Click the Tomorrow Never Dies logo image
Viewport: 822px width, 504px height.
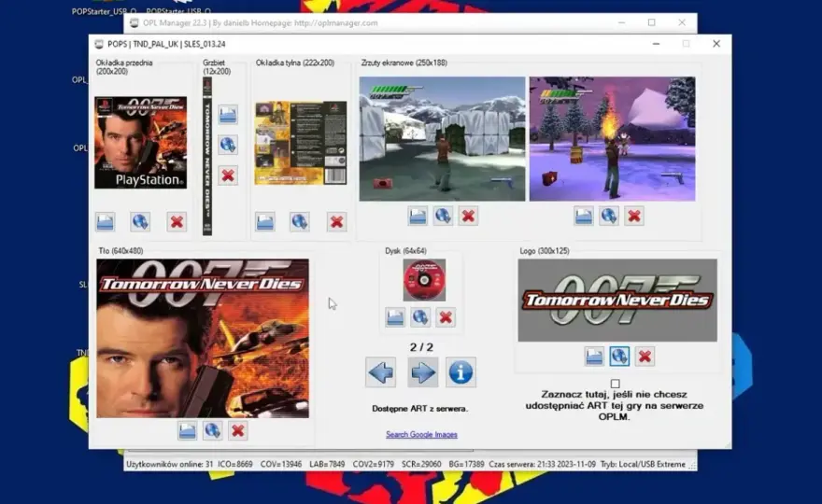click(617, 301)
